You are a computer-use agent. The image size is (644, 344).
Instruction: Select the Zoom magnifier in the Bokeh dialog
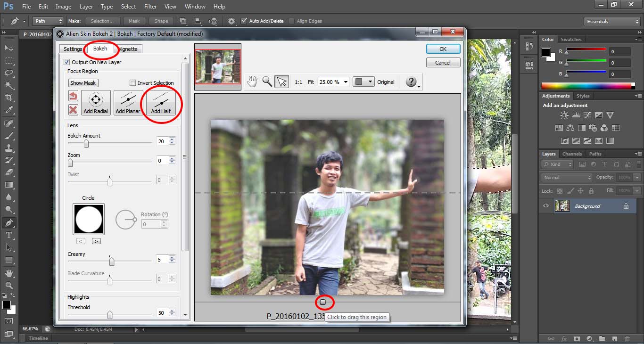point(267,81)
